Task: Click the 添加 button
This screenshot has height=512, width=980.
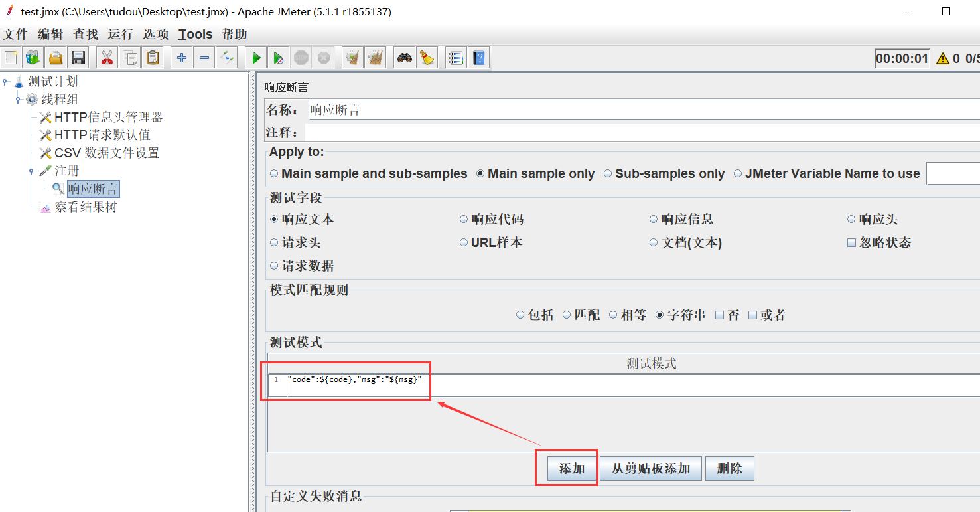Action: pos(572,469)
